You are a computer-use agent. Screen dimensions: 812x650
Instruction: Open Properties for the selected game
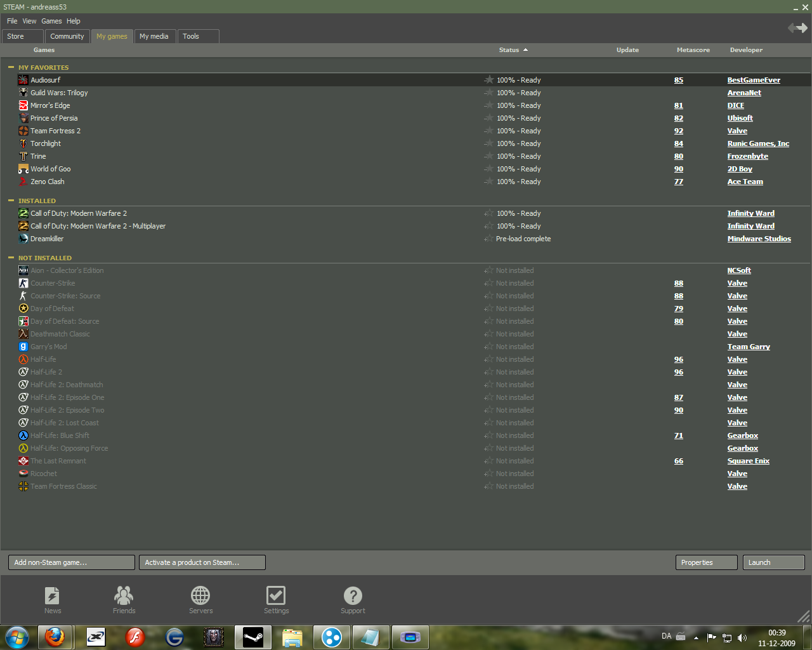point(707,562)
